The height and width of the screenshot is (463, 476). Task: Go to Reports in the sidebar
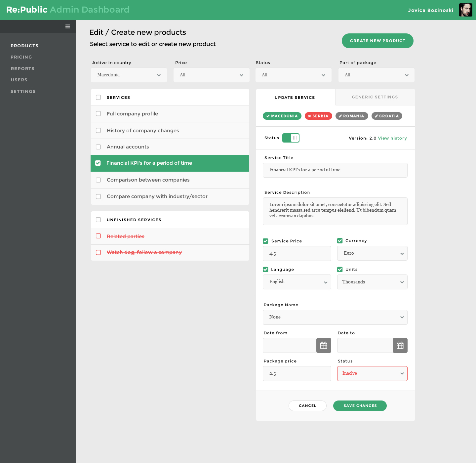(x=22, y=69)
